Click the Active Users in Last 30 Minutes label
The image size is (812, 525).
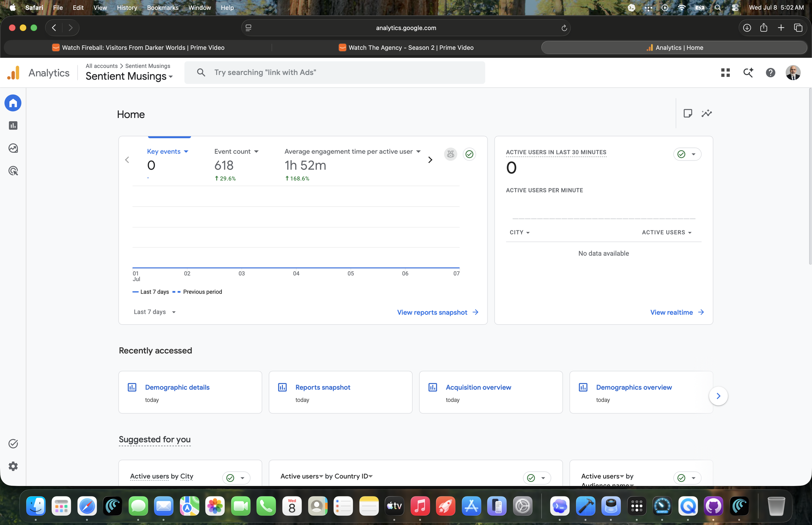tap(556, 152)
